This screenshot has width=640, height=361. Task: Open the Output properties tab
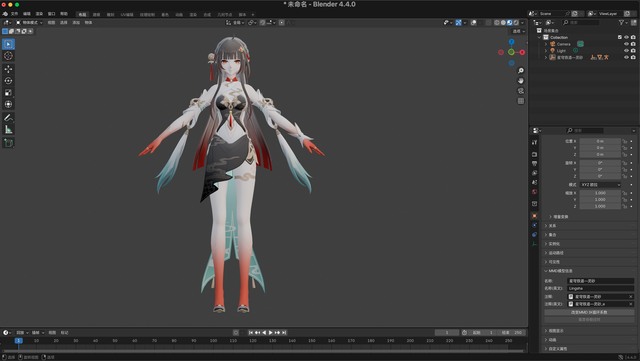click(x=534, y=163)
